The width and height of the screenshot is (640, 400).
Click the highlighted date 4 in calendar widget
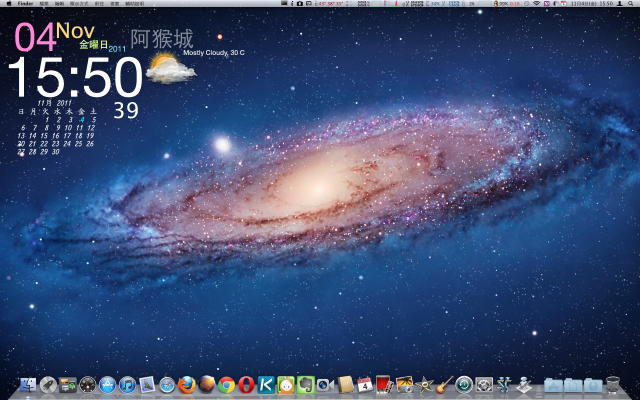[82, 120]
